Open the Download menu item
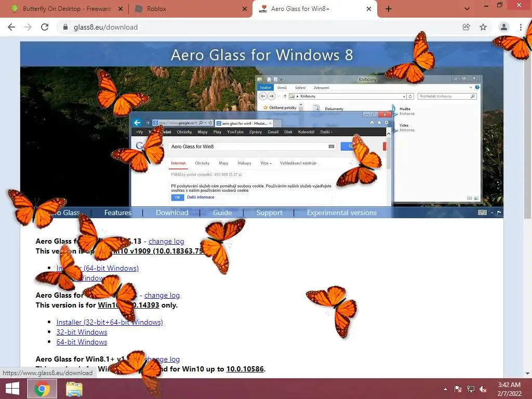 click(172, 212)
